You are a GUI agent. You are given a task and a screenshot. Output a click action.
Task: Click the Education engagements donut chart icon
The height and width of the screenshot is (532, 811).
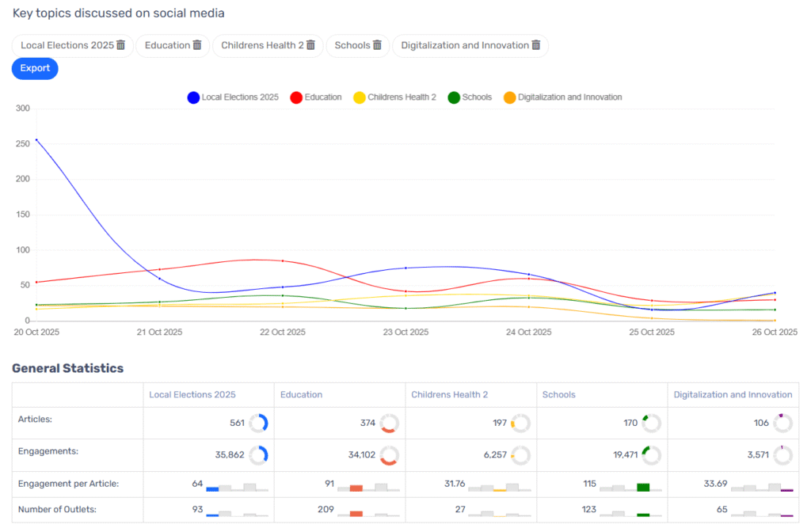(389, 455)
